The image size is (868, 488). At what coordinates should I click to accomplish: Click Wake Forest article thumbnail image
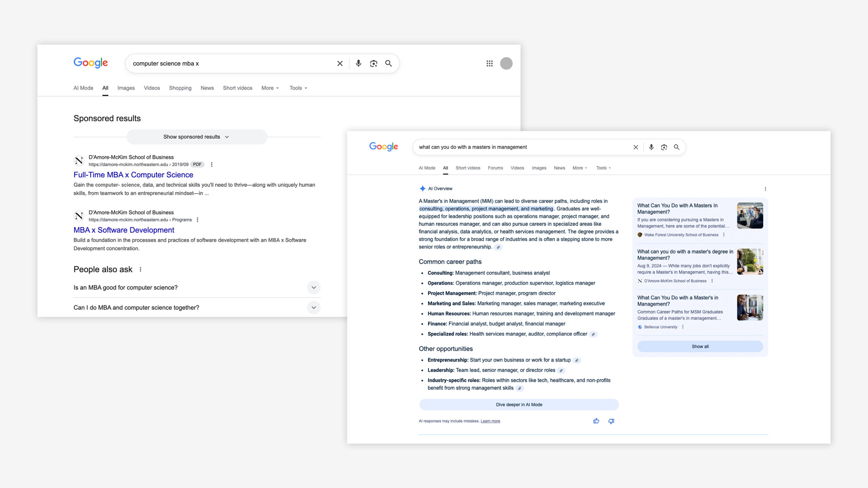pos(750,215)
